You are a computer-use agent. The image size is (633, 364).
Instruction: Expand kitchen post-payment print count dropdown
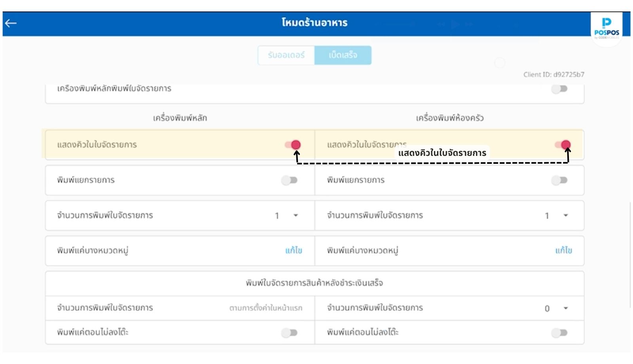565,308
